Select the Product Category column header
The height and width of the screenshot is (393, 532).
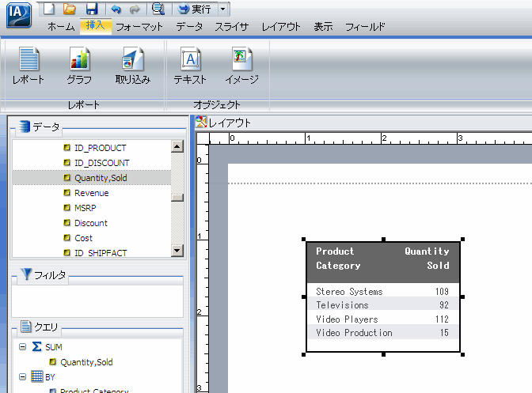pyautogui.click(x=338, y=258)
